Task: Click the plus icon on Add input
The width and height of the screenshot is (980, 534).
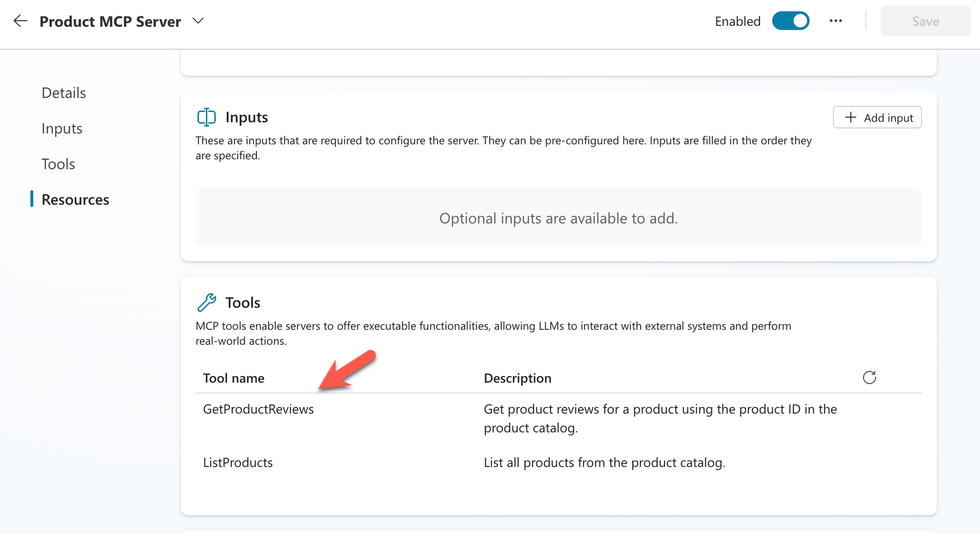Action: 851,118
